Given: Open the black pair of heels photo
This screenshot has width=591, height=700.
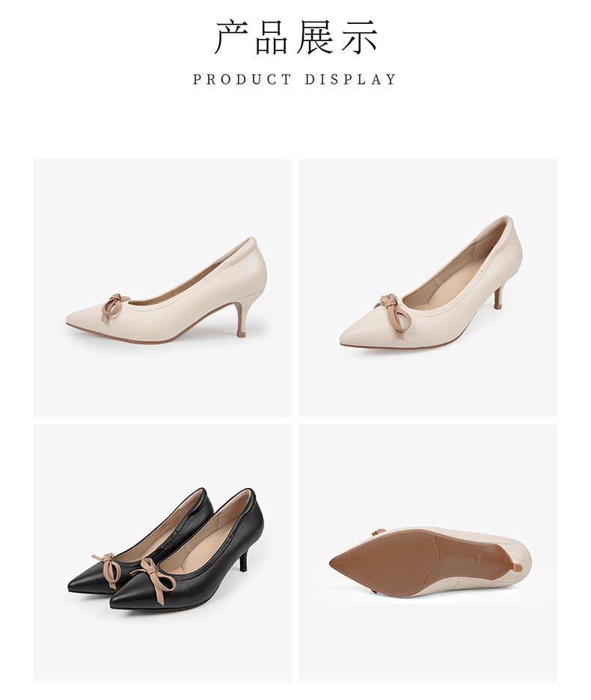Looking at the screenshot, I should tap(163, 553).
